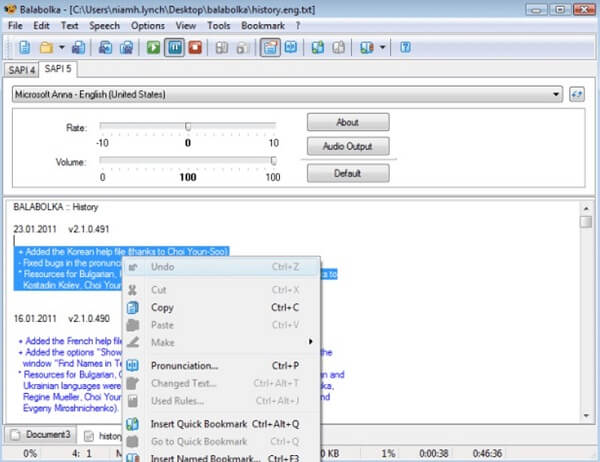Image resolution: width=600 pixels, height=462 pixels.
Task: Click the text scrollbar up arrow
Action: pos(586,209)
